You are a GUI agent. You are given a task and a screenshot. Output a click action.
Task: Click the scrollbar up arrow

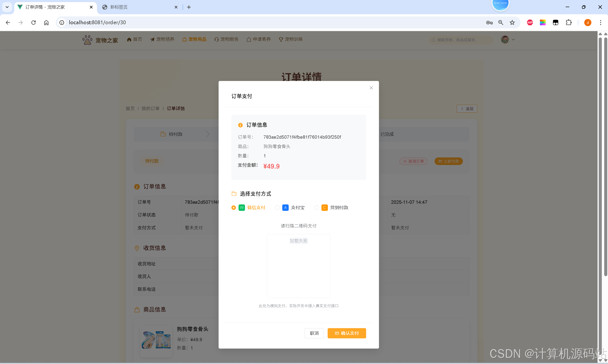click(606, 34)
